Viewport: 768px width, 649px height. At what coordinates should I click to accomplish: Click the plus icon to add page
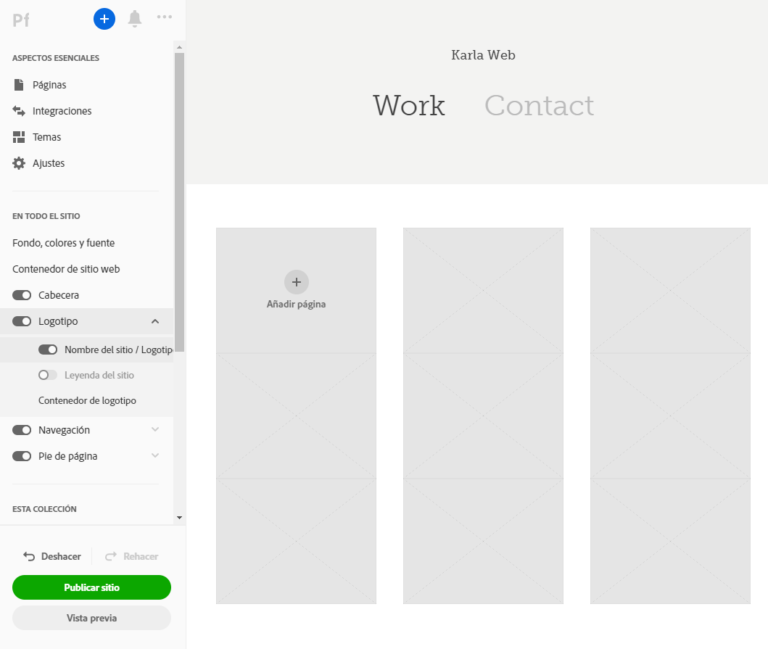click(296, 282)
